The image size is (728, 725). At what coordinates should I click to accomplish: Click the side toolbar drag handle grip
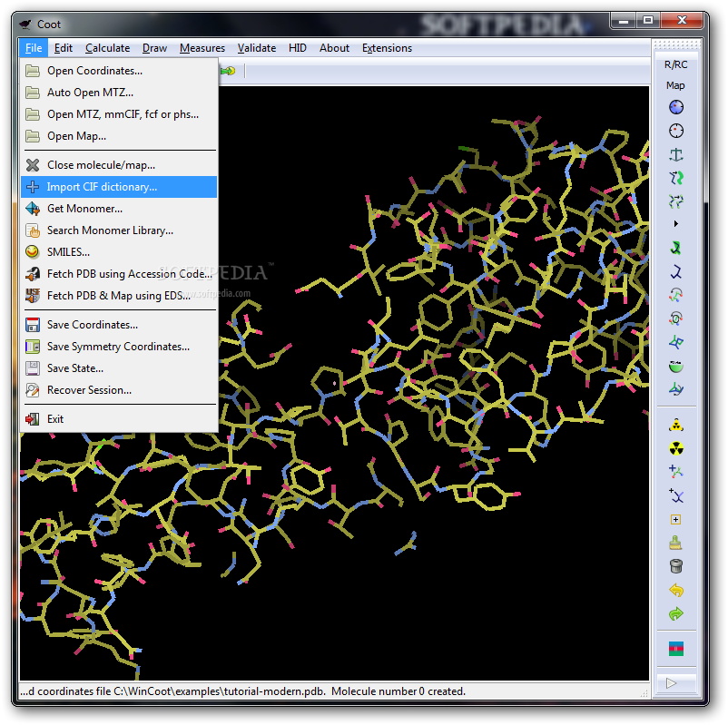click(x=675, y=44)
